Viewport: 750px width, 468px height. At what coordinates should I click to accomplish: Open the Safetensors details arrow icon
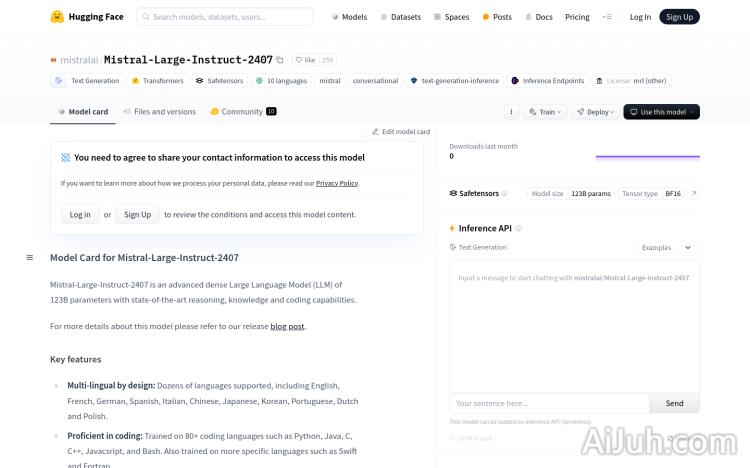[x=694, y=193]
